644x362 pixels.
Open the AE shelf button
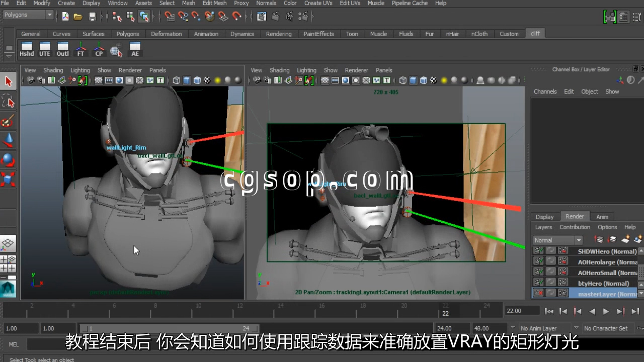point(135,49)
